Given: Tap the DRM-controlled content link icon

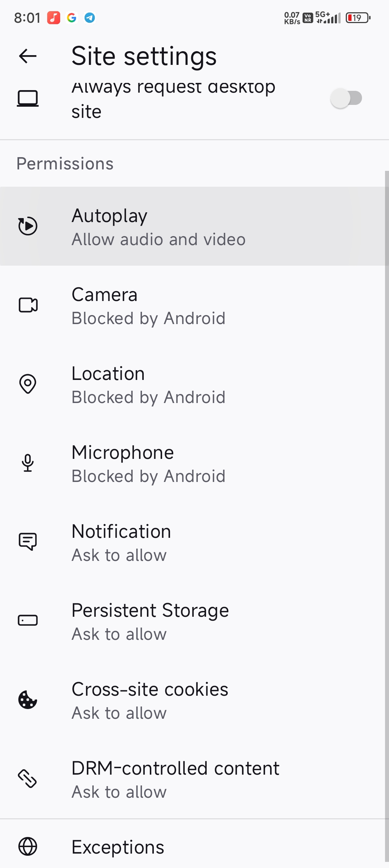Looking at the screenshot, I should point(28,779).
